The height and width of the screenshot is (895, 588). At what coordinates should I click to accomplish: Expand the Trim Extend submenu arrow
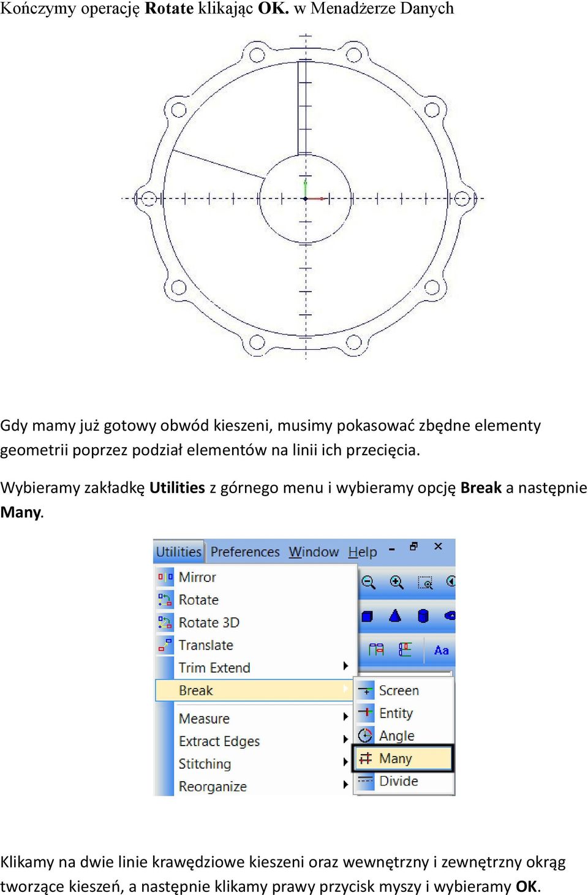346,666
